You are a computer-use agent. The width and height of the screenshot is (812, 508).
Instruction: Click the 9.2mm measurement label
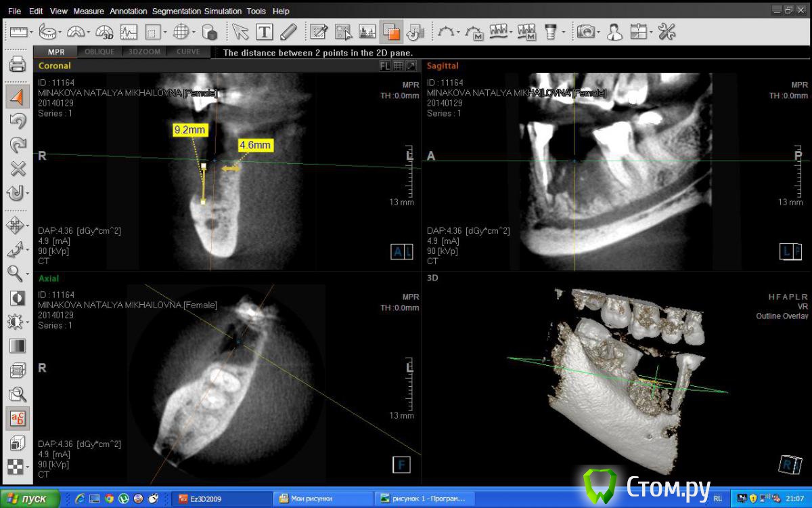pos(189,129)
